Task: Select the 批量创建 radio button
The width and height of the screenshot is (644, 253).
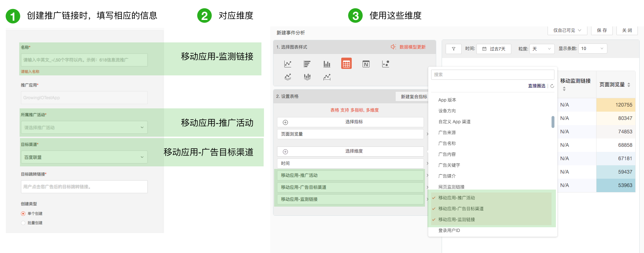Action: point(23,223)
